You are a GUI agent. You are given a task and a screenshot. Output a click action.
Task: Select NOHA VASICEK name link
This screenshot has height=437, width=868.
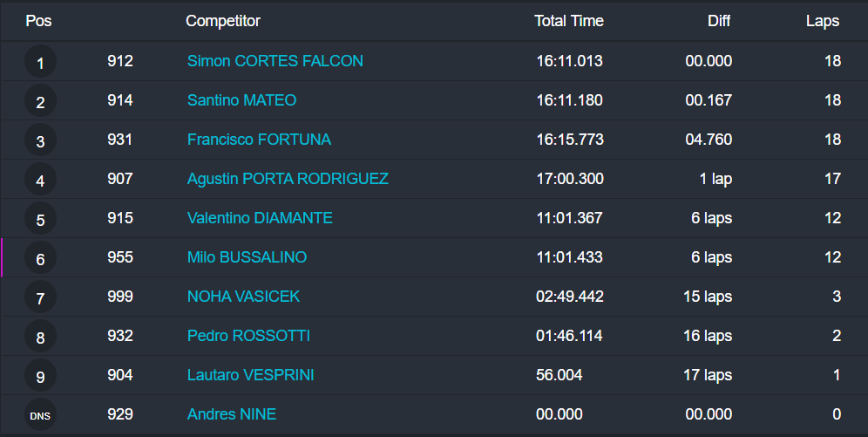pos(243,297)
